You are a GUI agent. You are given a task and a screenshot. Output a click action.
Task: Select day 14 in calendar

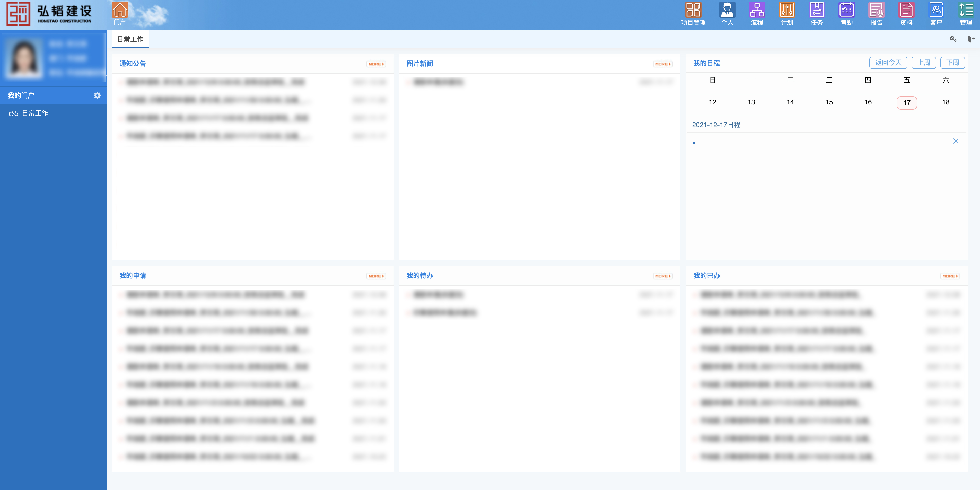pos(790,102)
